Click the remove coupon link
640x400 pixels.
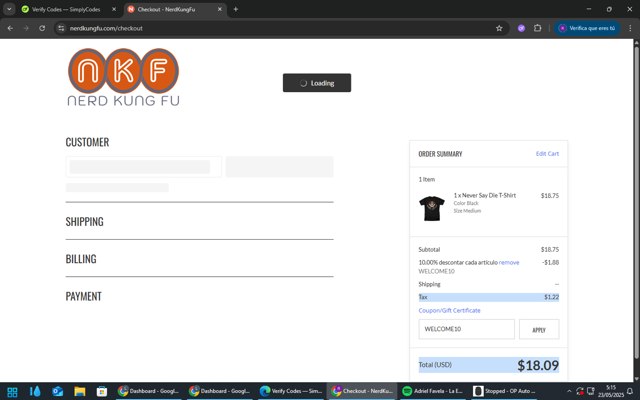pos(509,262)
